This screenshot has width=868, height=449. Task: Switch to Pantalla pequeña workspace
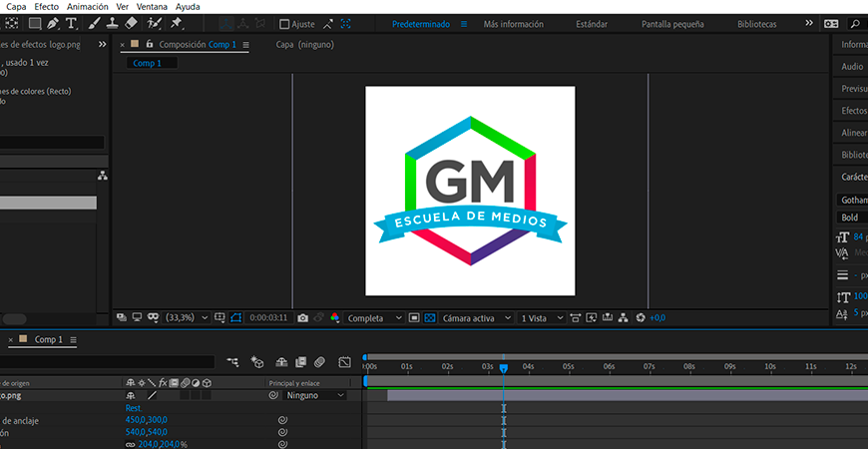[672, 24]
